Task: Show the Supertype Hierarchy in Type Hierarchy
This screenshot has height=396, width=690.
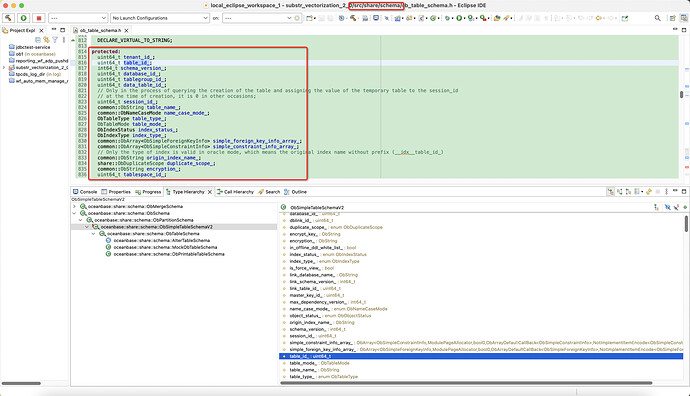Action: tap(620, 192)
